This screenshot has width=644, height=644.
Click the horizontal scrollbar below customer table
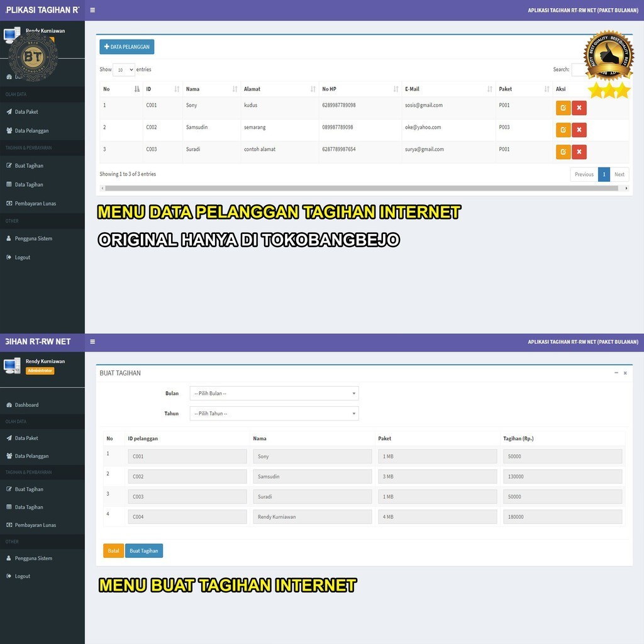[x=362, y=188]
